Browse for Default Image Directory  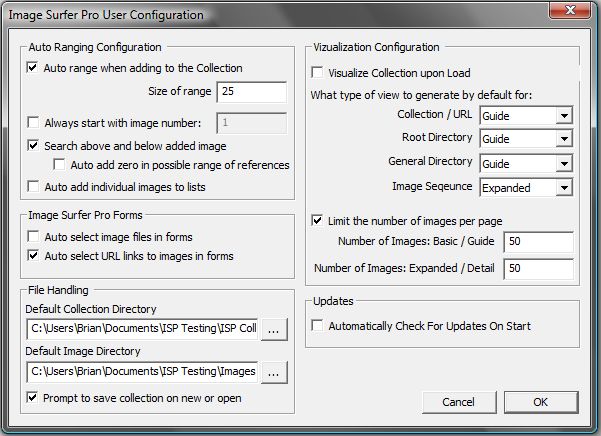(274, 372)
